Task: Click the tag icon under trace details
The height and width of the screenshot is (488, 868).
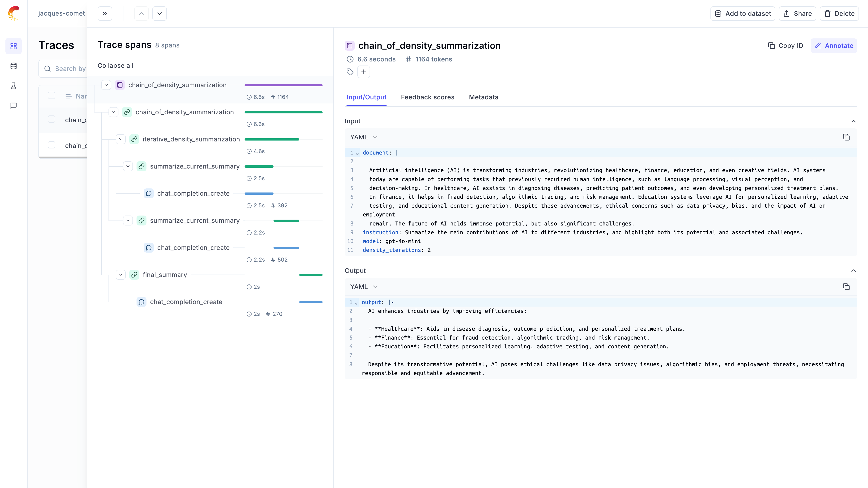Action: [x=350, y=72]
